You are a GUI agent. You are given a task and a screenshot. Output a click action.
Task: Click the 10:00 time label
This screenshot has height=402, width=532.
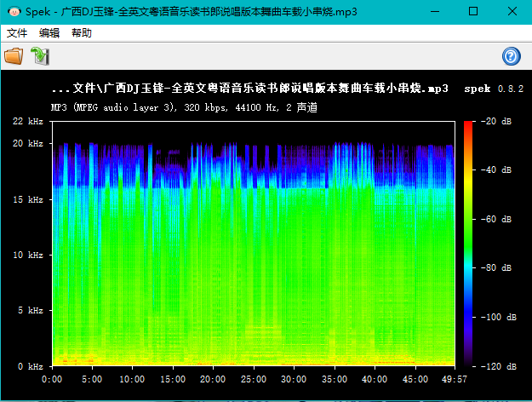click(x=132, y=379)
